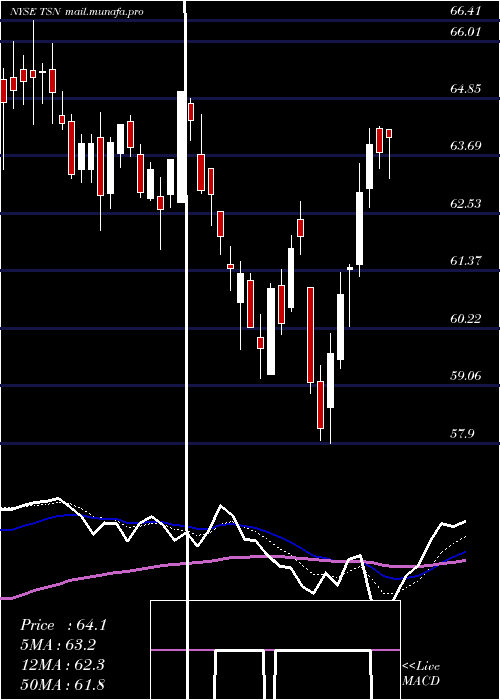Click the NYSE TSN mail.munafa.pro chart title

tap(77, 12)
